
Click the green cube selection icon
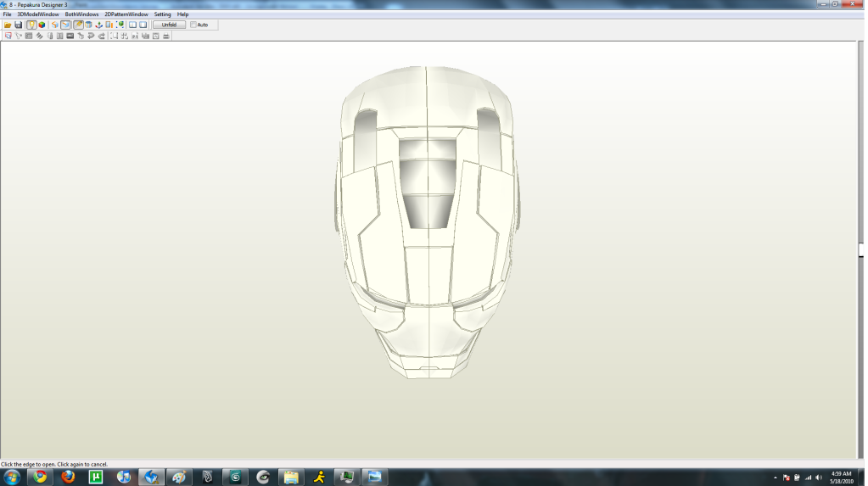(x=120, y=25)
